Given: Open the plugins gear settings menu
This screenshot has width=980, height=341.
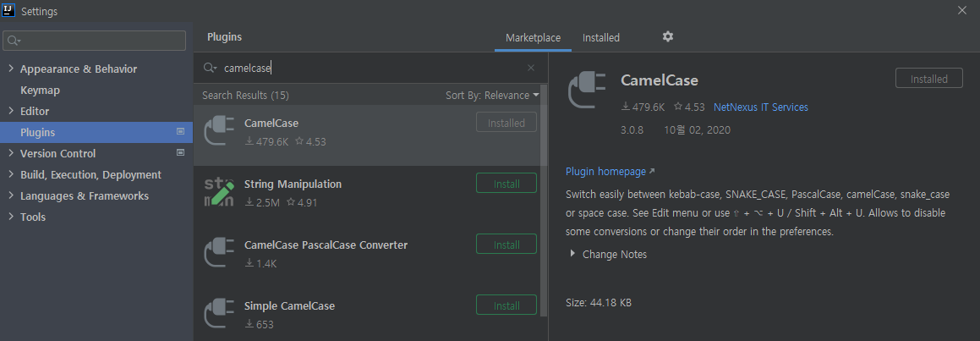Looking at the screenshot, I should click(x=668, y=37).
